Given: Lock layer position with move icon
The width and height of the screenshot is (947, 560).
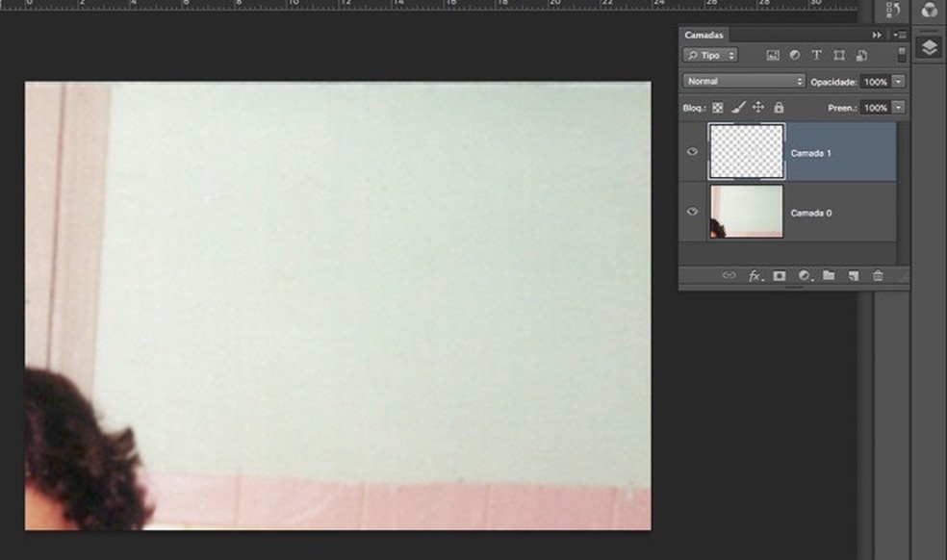Looking at the screenshot, I should (x=758, y=107).
